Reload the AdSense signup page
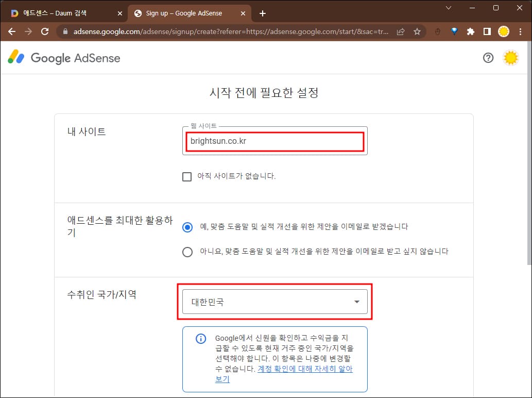The height and width of the screenshot is (398, 532). pos(45,31)
